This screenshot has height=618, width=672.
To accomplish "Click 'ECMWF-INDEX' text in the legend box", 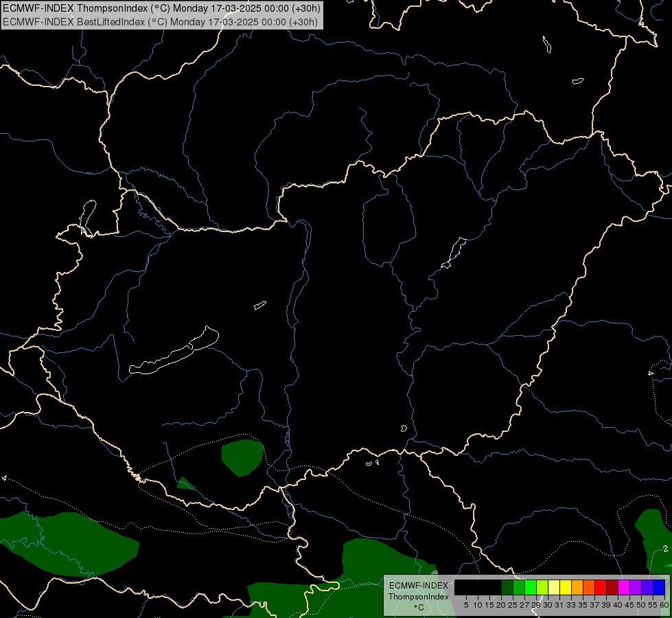I will click(419, 586).
